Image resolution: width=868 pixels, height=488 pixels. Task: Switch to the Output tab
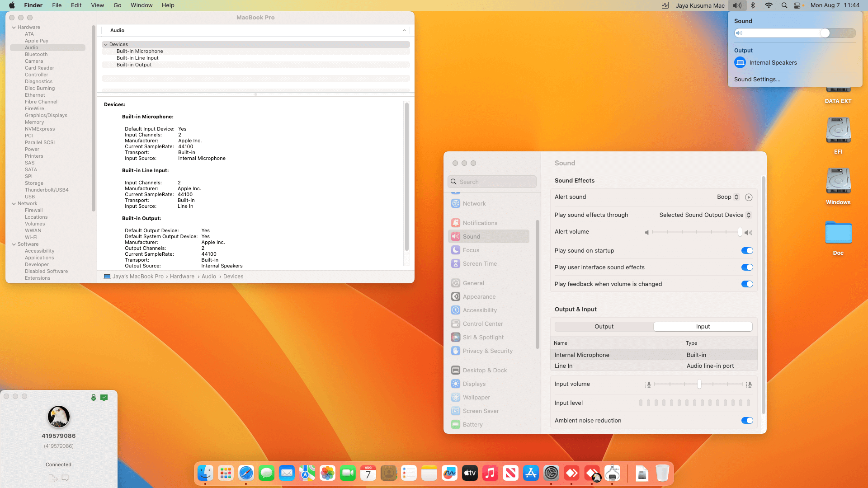click(x=604, y=327)
